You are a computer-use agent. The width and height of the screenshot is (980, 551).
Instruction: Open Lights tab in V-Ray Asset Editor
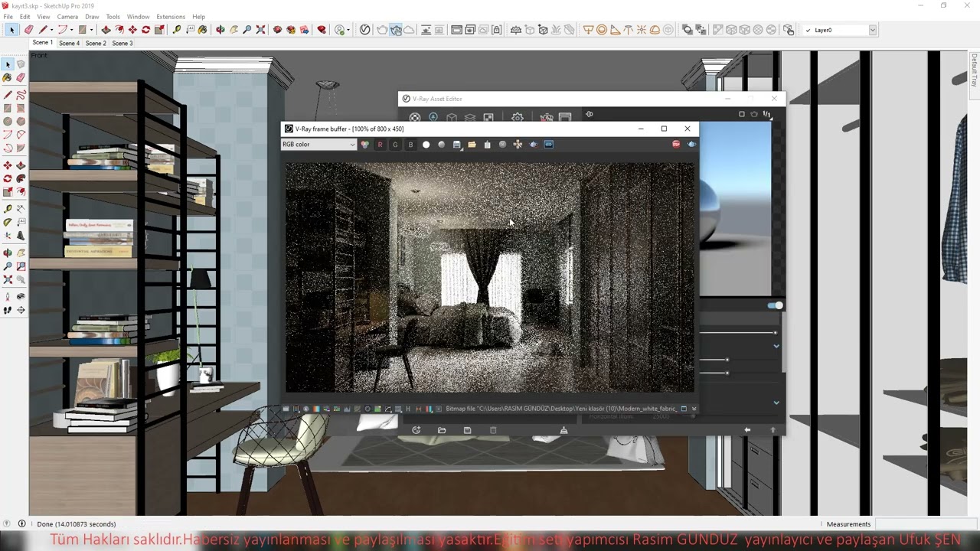[433, 117]
